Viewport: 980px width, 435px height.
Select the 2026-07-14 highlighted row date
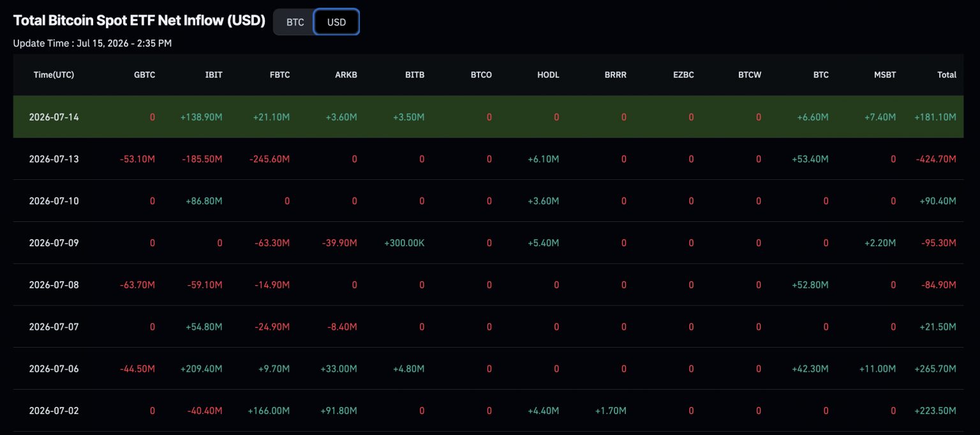coord(54,117)
